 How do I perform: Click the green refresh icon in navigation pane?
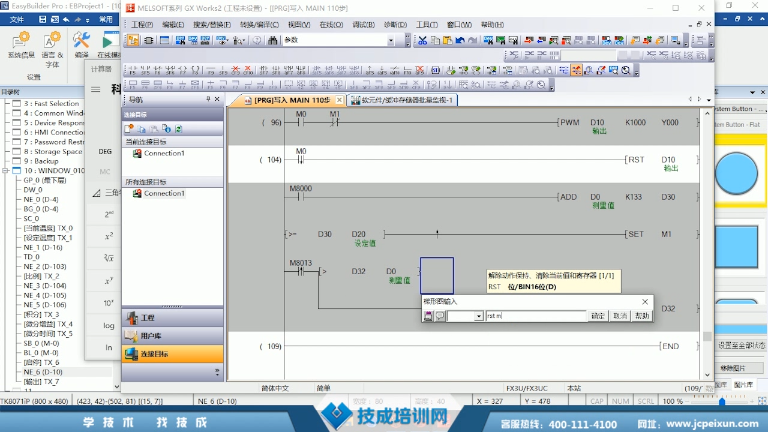[178, 129]
